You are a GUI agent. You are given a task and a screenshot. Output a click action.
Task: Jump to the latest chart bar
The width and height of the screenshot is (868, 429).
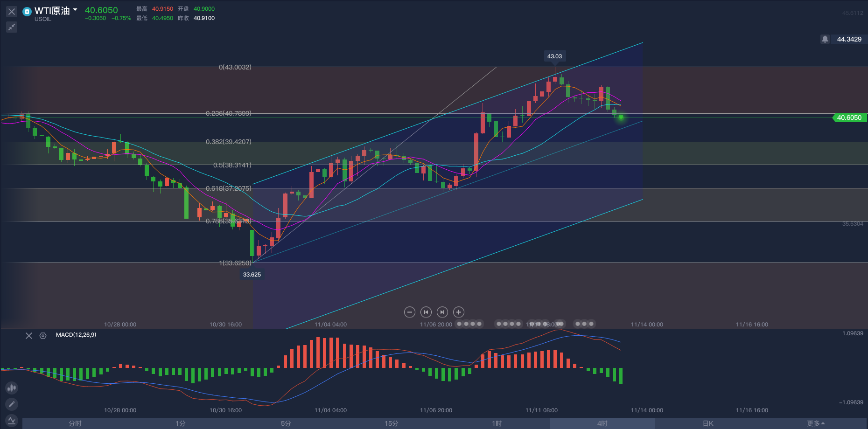[x=442, y=312]
